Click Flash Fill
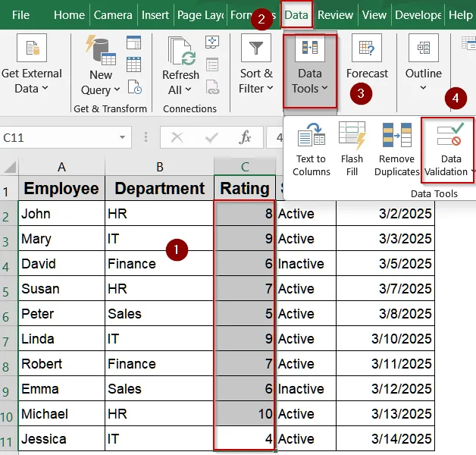This screenshot has height=455, width=476. coord(352,149)
